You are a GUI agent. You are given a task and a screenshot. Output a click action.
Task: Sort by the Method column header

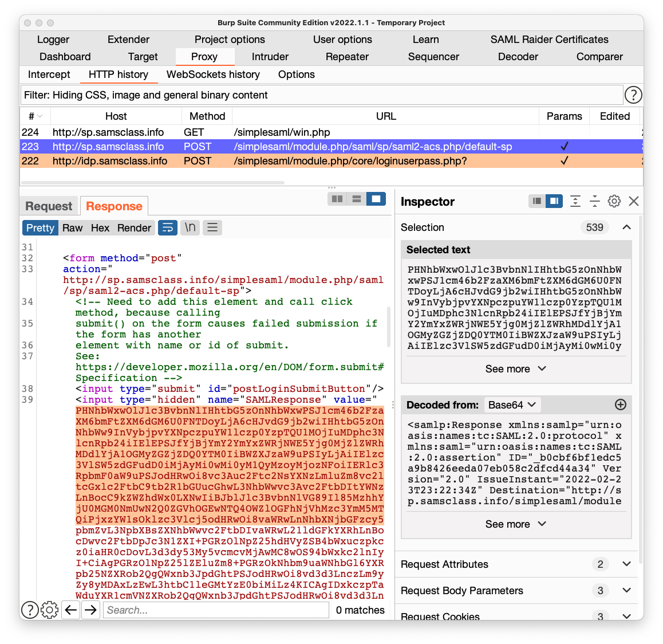pyautogui.click(x=207, y=116)
